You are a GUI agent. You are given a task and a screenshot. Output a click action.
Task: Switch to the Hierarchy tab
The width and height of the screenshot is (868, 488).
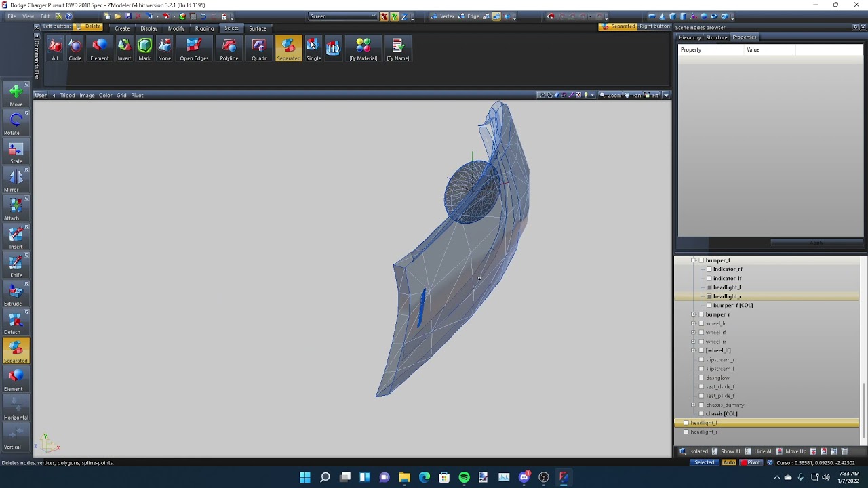pos(690,37)
